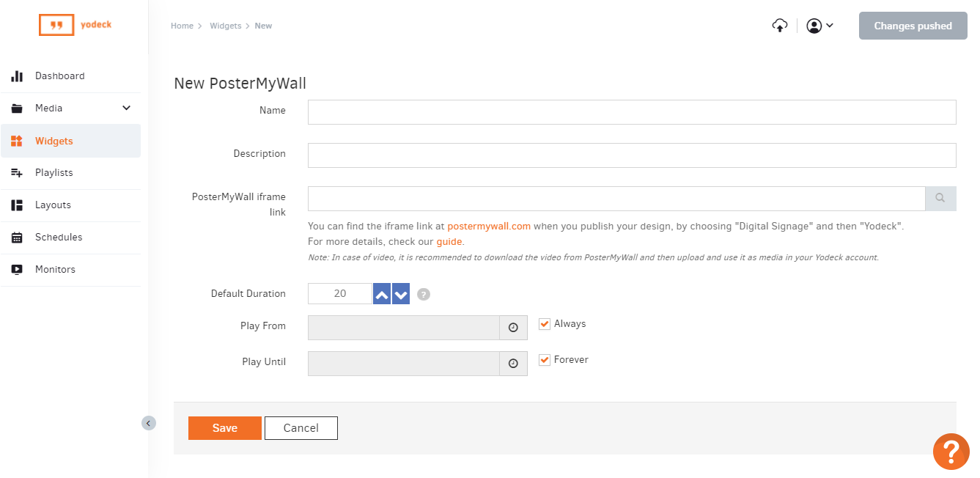The width and height of the screenshot is (980, 478).
Task: Open the postermywall.com link
Action: pyautogui.click(x=489, y=227)
